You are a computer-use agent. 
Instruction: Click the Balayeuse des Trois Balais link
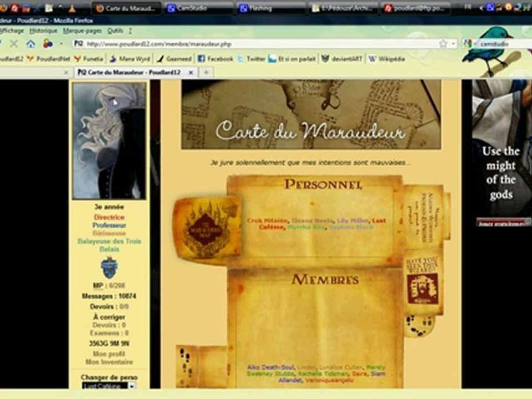(109, 245)
